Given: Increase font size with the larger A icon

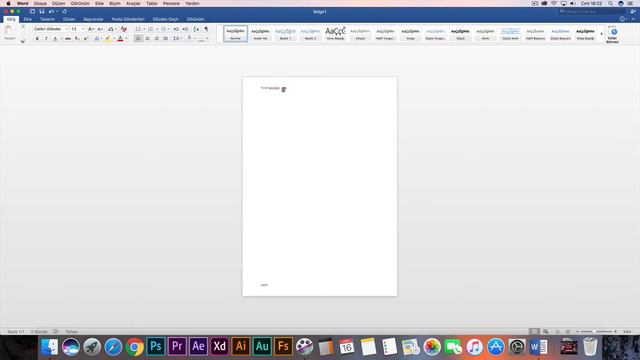Looking at the screenshot, I should (x=91, y=29).
